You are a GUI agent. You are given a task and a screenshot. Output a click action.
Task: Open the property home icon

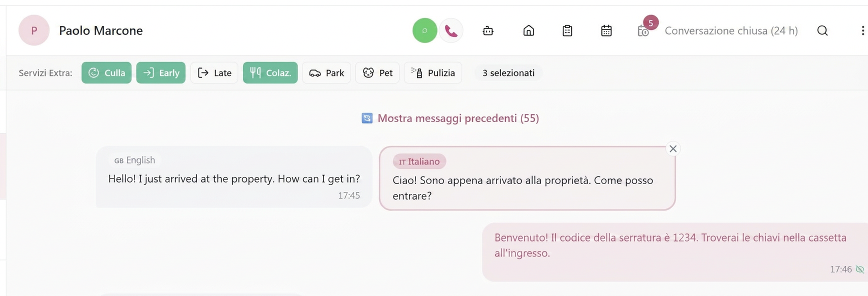click(x=528, y=30)
